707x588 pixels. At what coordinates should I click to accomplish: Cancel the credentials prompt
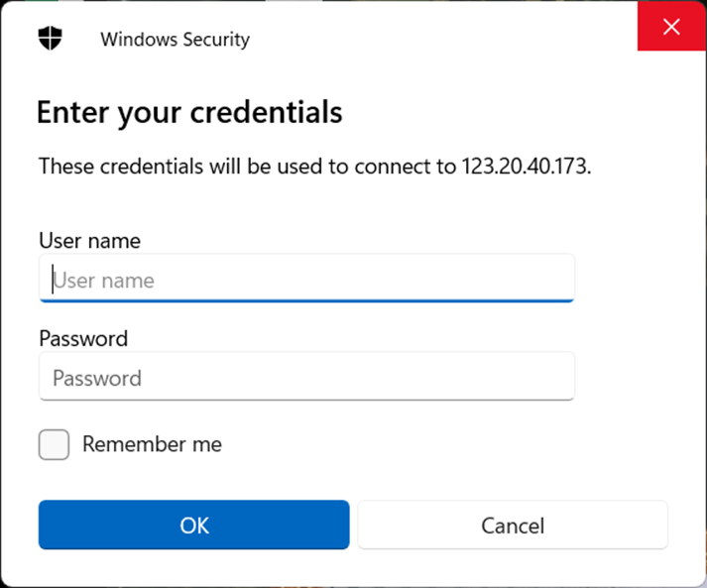[513, 525]
